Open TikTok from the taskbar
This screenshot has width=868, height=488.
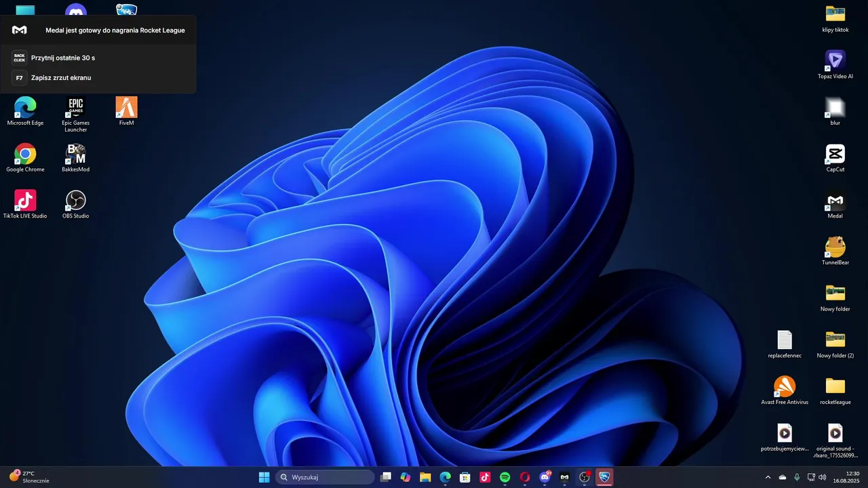pyautogui.click(x=485, y=477)
